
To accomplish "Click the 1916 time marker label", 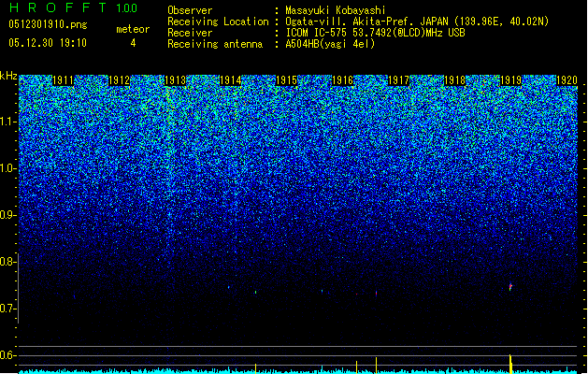I will (x=343, y=80).
